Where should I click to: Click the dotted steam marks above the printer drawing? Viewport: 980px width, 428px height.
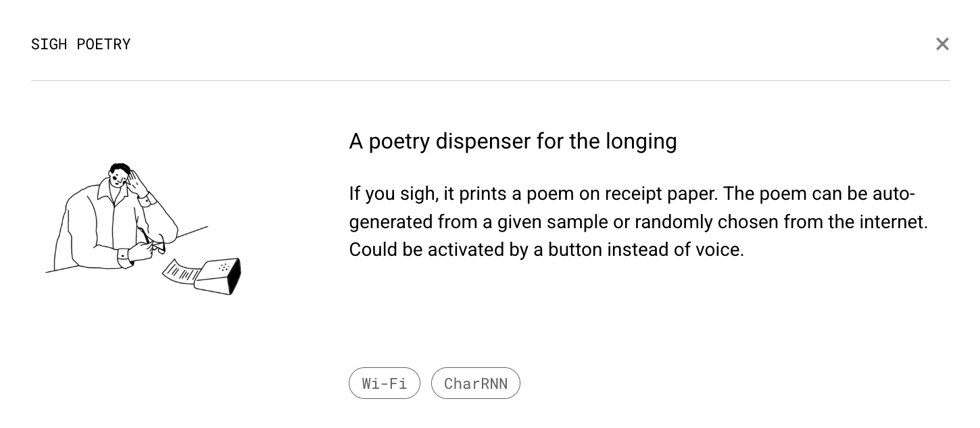224,267
